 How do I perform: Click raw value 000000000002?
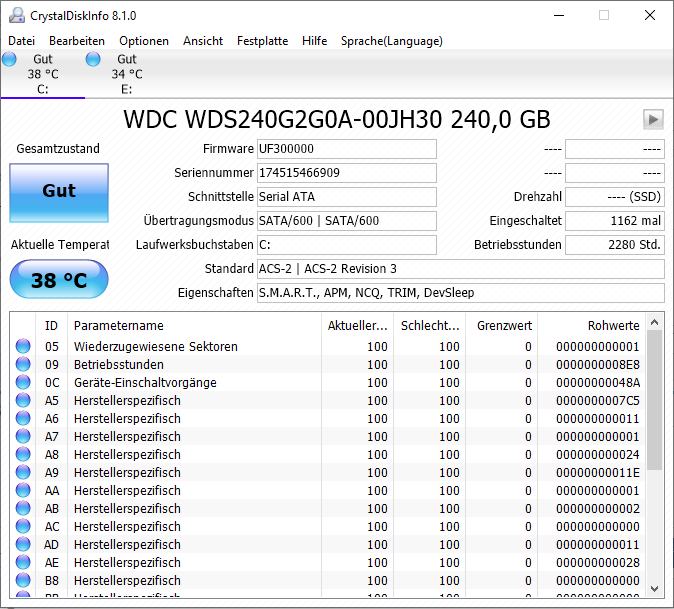point(597,509)
